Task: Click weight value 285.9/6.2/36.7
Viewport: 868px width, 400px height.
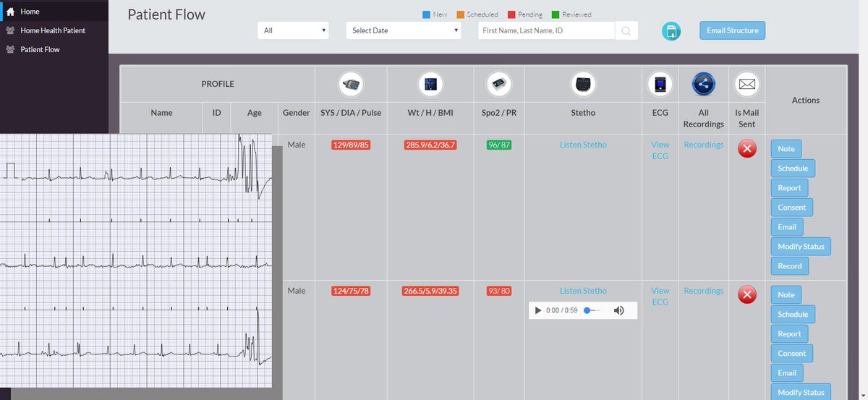Action: 430,145
